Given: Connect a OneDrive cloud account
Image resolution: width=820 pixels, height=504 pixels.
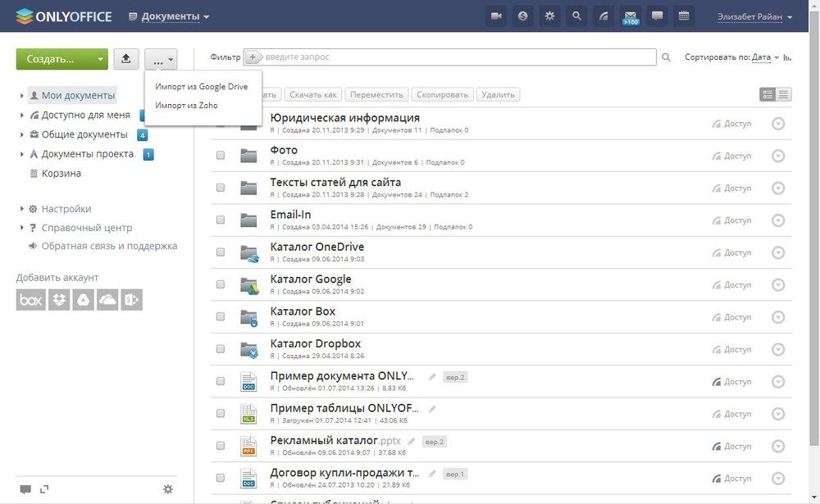Looking at the screenshot, I should coord(107,300).
